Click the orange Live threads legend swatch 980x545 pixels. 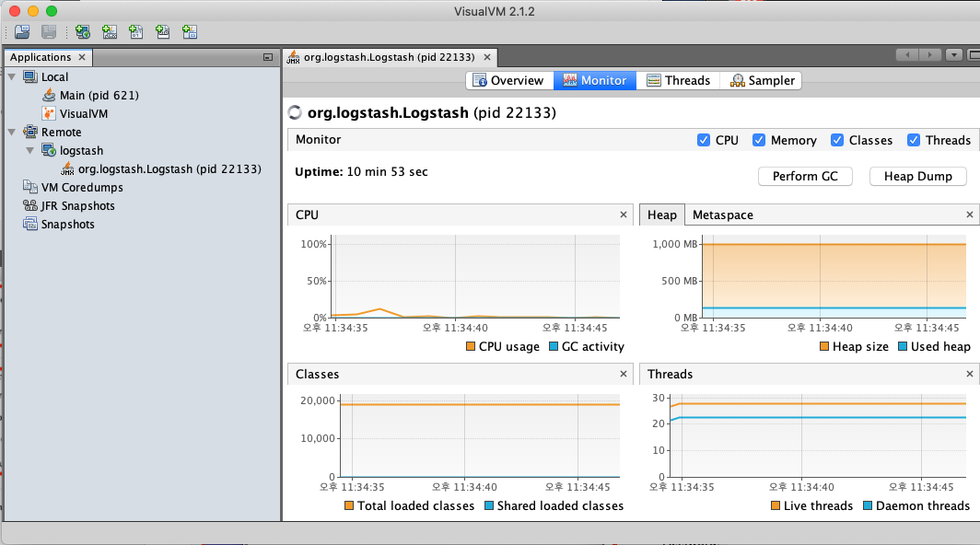click(776, 505)
